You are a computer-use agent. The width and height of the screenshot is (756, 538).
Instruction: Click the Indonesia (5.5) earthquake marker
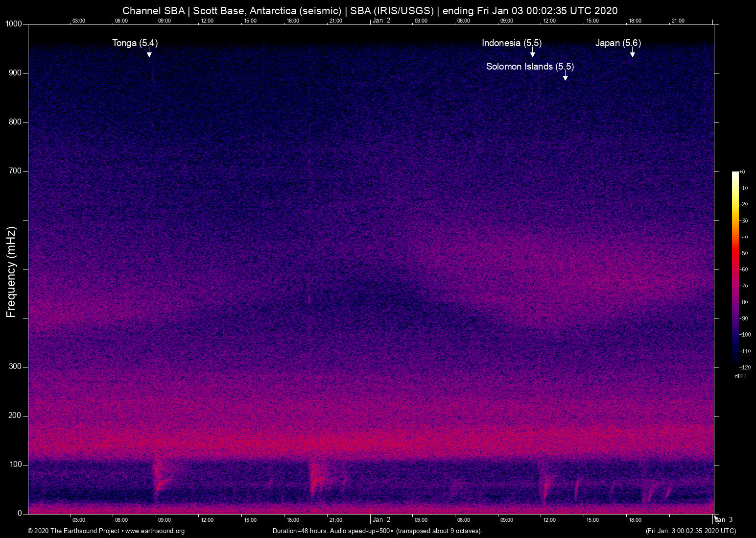point(512,43)
